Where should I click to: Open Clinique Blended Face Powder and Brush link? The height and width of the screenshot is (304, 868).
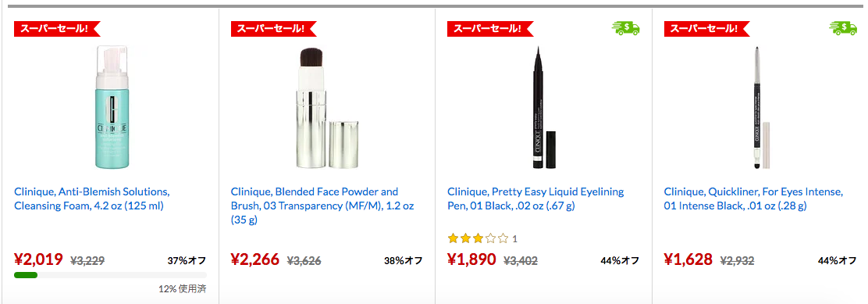[x=322, y=206]
